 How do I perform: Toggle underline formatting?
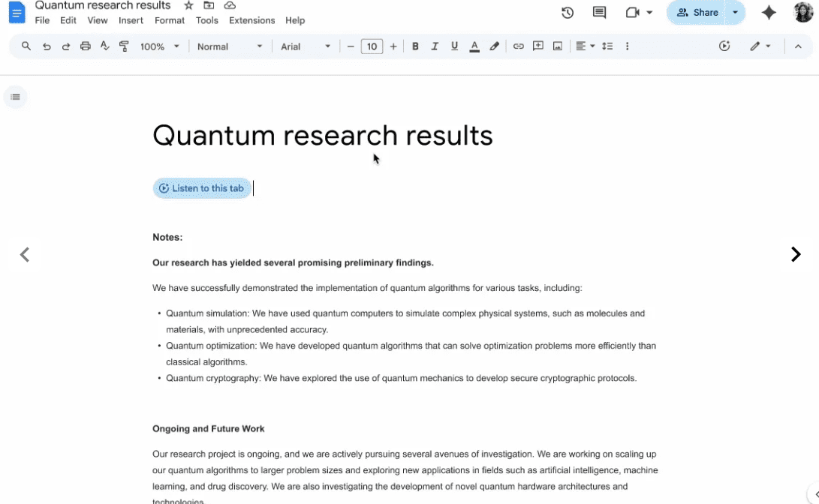(x=454, y=46)
